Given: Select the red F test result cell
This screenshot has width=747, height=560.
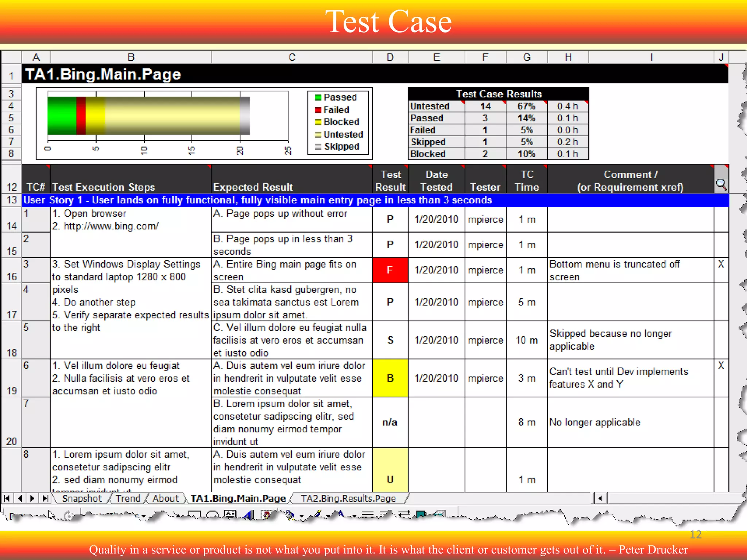Looking at the screenshot, I should [x=390, y=270].
